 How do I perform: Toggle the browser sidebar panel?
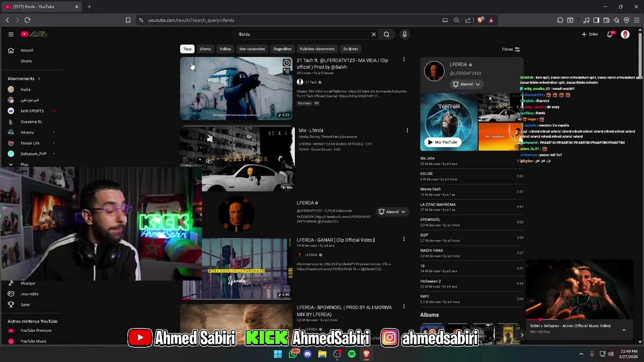coord(596,20)
